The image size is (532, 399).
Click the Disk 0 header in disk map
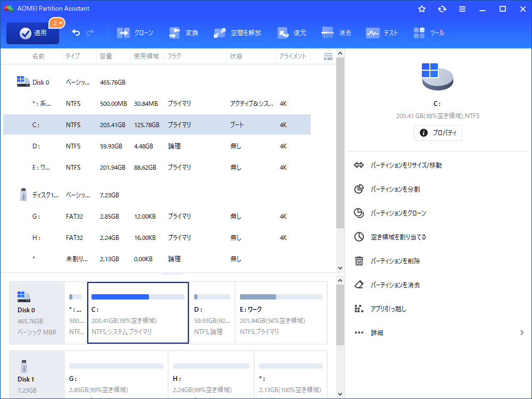click(x=37, y=313)
